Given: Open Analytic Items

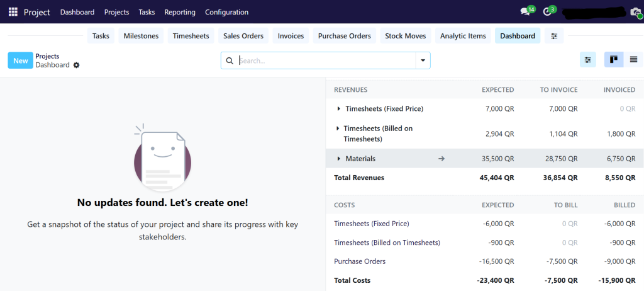Looking at the screenshot, I should click(x=463, y=36).
